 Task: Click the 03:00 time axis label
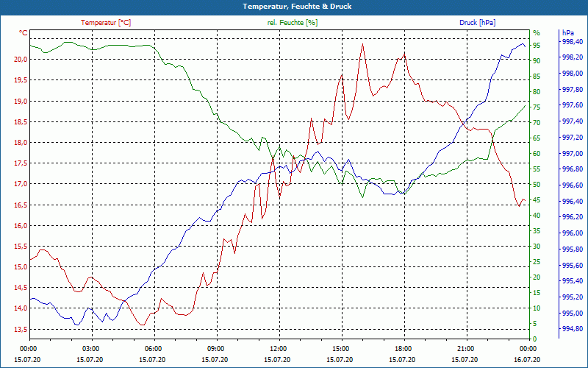pos(90,348)
